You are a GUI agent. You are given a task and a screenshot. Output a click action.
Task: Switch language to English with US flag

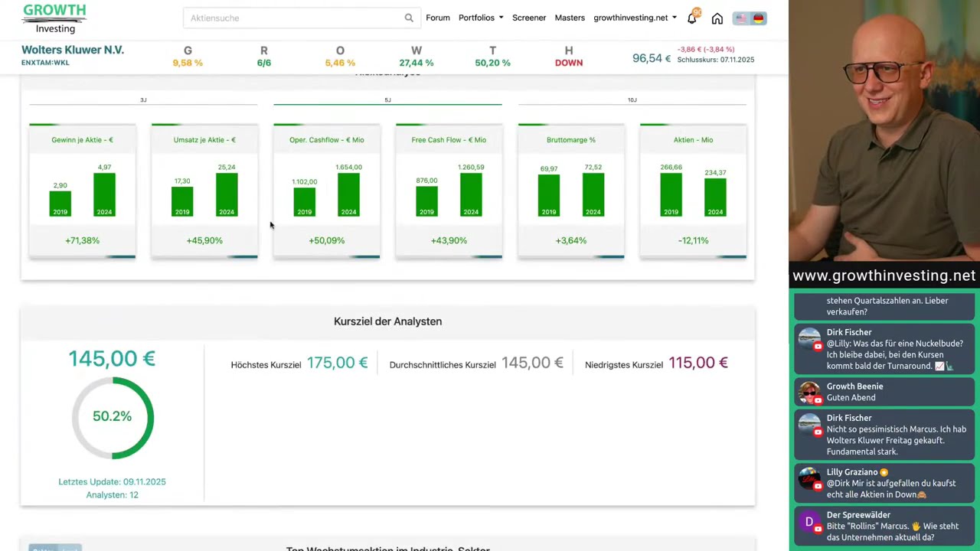(740, 18)
